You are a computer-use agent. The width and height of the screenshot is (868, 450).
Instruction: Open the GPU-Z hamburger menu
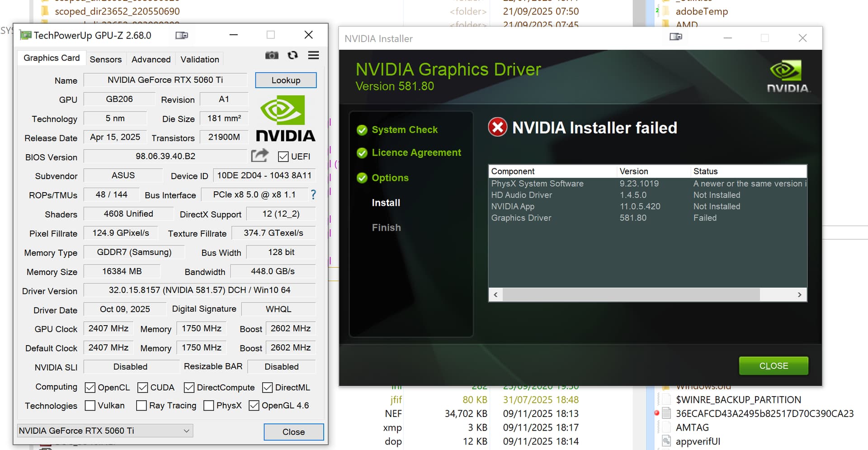click(x=313, y=55)
